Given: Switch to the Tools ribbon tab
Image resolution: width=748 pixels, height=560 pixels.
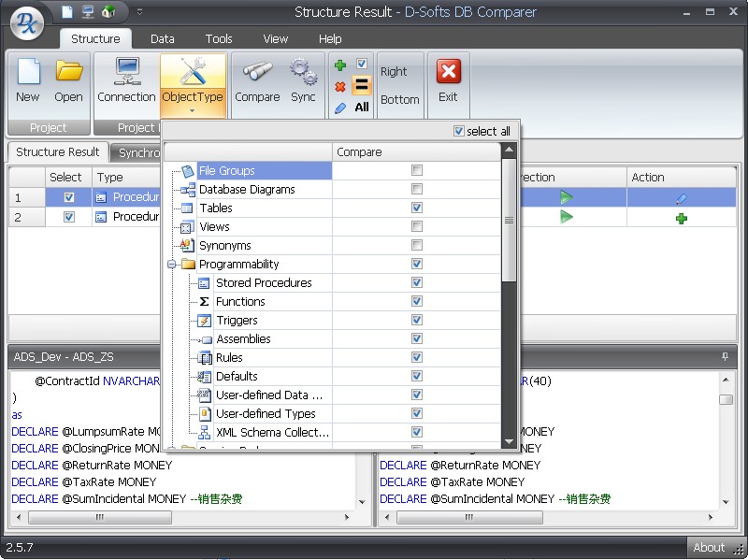Looking at the screenshot, I should tap(219, 38).
